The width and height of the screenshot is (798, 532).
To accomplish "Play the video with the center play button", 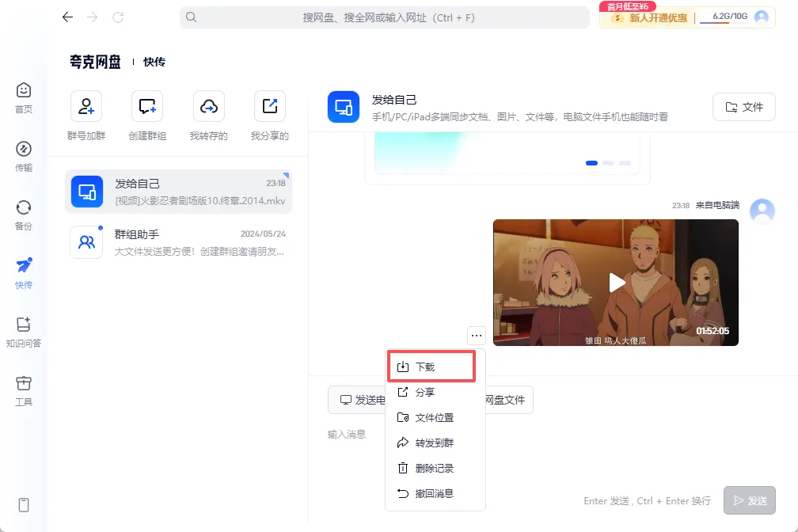I will pyautogui.click(x=616, y=283).
